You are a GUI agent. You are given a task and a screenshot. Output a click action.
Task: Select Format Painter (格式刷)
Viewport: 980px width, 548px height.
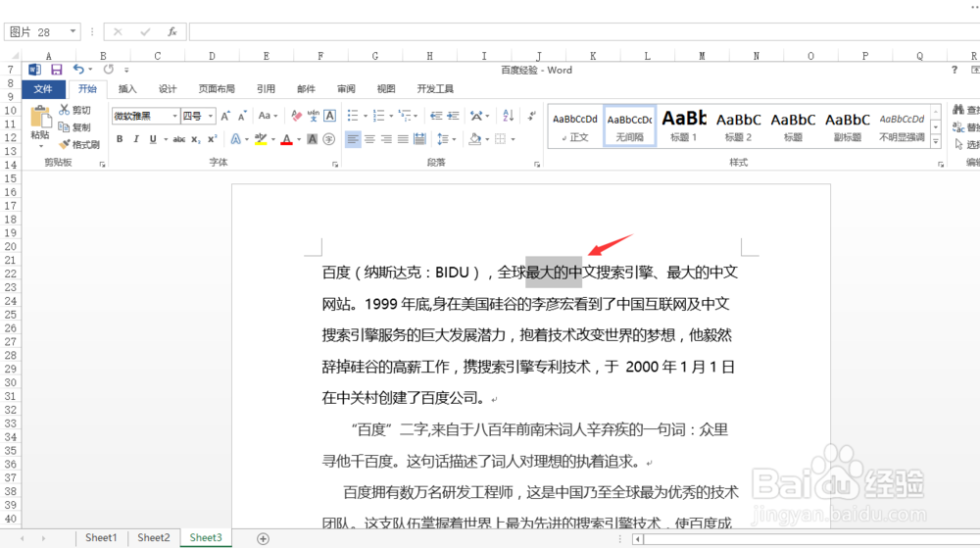pos(79,144)
